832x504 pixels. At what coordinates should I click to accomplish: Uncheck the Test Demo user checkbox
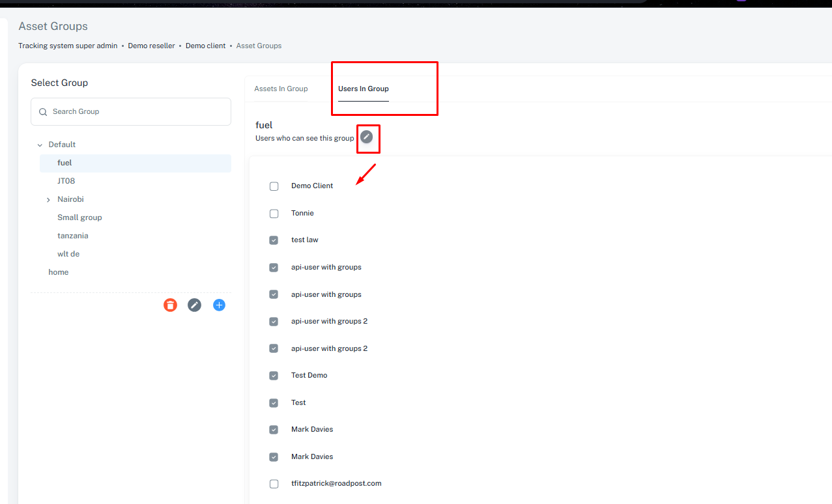coord(274,376)
